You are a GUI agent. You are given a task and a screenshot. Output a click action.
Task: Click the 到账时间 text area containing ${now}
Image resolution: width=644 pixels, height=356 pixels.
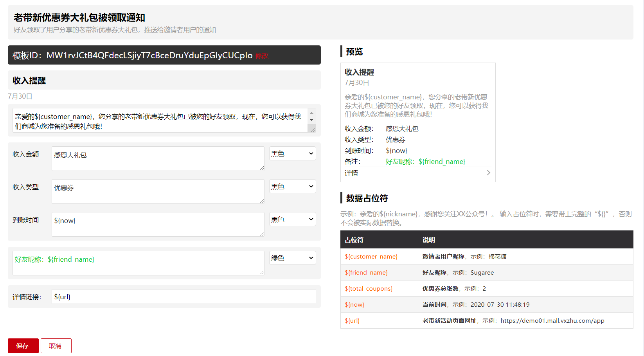pyautogui.click(x=158, y=224)
